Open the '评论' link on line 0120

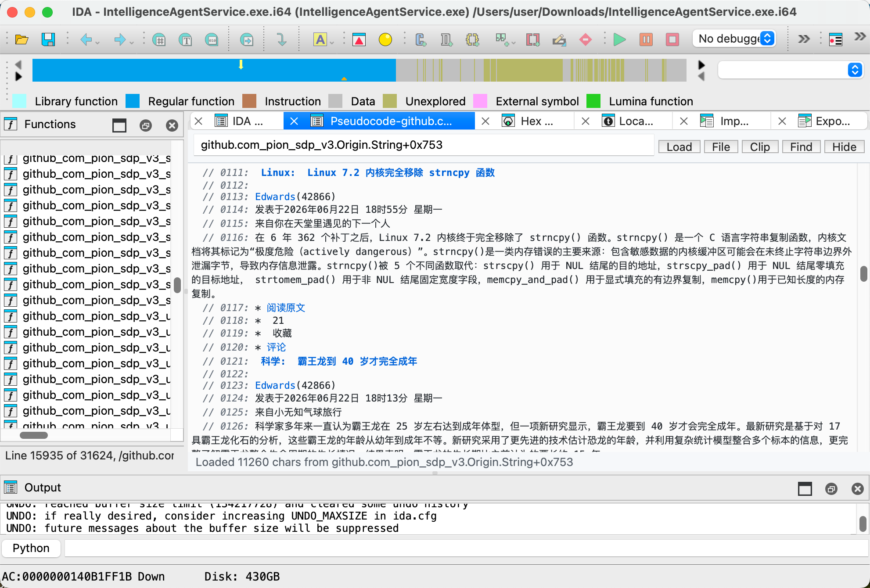tap(276, 347)
